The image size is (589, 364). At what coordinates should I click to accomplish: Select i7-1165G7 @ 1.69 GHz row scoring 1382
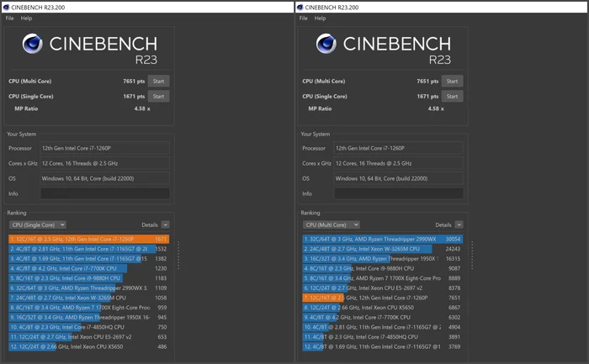88,259
